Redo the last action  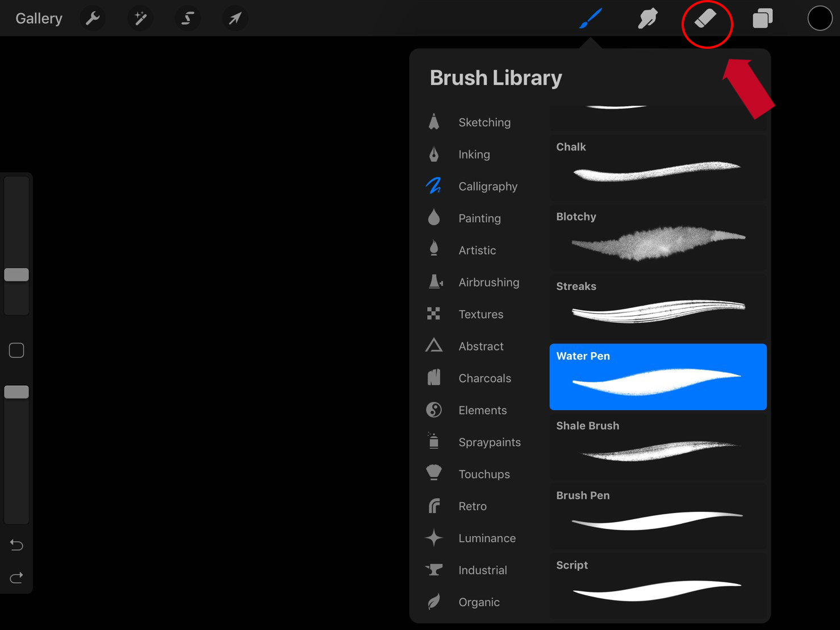(16, 578)
